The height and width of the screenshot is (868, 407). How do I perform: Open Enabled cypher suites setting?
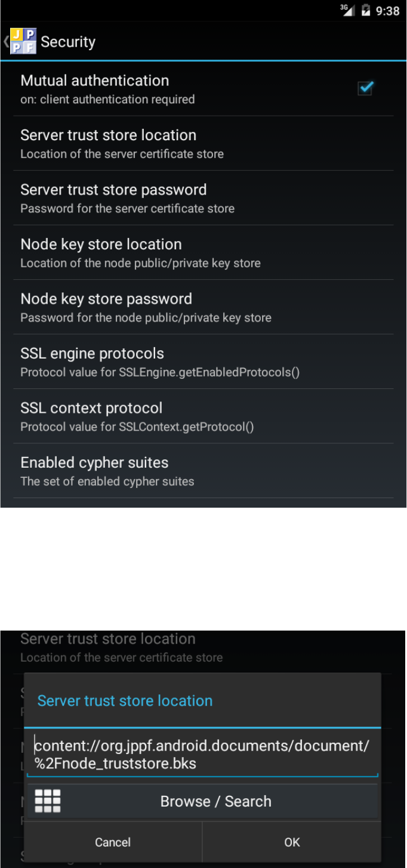coord(203,471)
